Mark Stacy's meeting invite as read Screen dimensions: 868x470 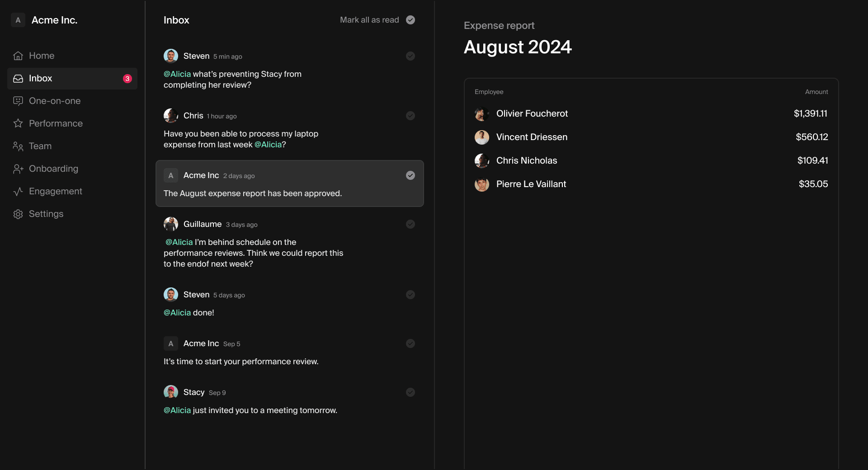410,392
